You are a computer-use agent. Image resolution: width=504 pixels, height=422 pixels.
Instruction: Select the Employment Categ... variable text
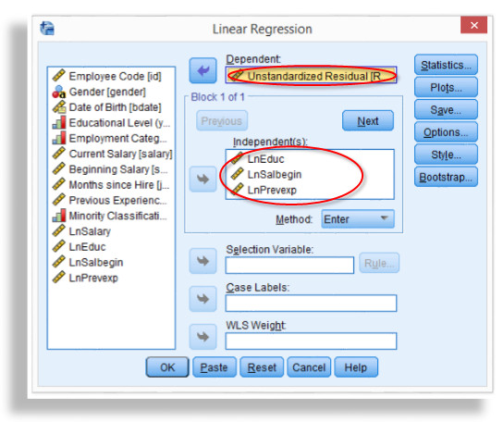tap(118, 138)
